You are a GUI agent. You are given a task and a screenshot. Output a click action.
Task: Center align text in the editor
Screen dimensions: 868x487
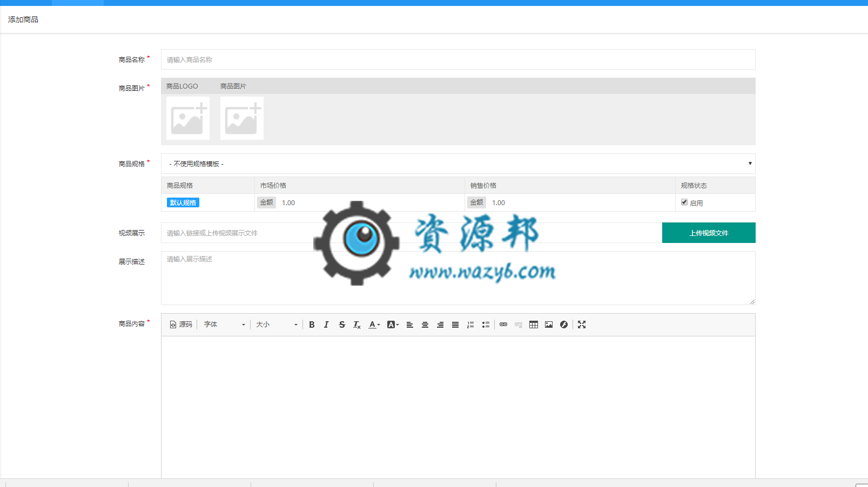[x=425, y=324]
